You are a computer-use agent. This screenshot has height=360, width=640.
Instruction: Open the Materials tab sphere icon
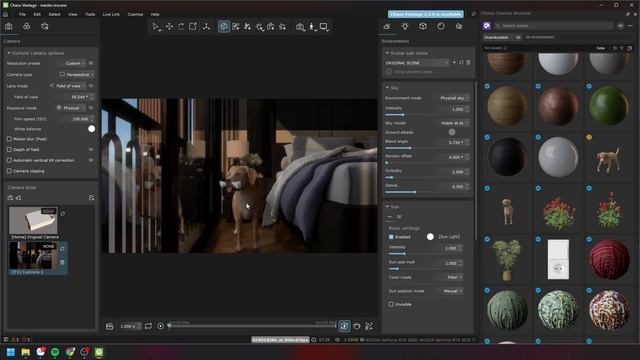click(441, 27)
